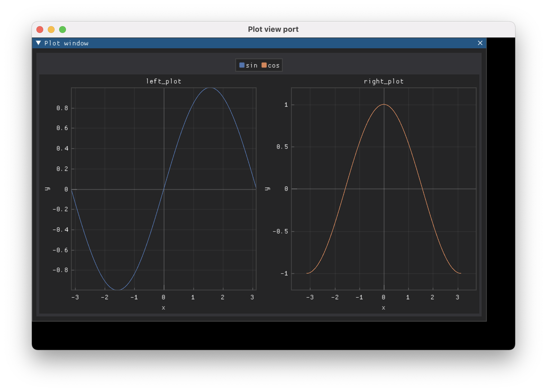Click the right plot y axis label

[268, 189]
